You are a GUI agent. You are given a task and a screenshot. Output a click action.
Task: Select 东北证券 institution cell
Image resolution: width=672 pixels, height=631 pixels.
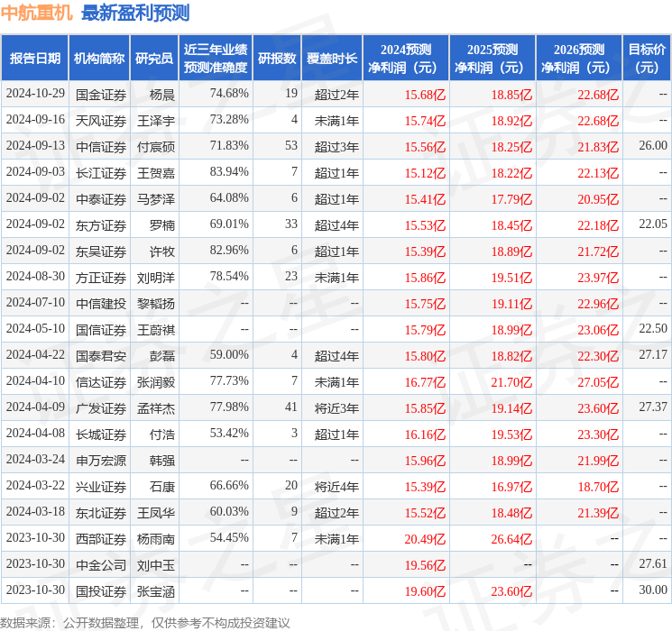(x=101, y=513)
